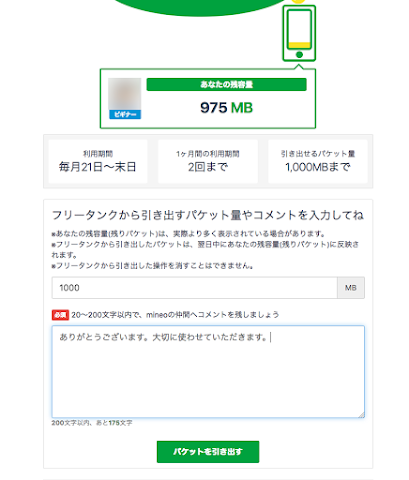Click the パケットを引き出す button
409x480 pixels.
pyautogui.click(x=208, y=452)
